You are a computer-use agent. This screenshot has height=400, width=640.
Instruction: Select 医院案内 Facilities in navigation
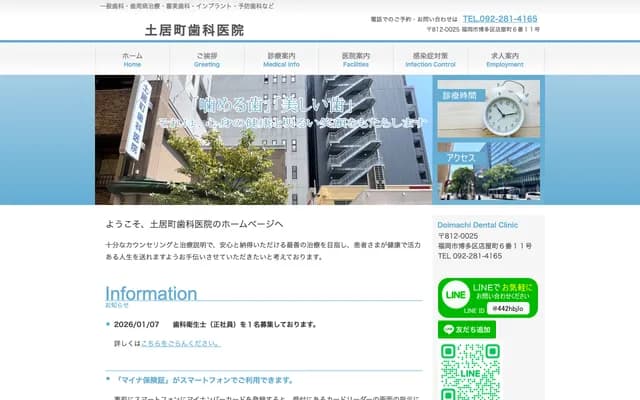point(356,60)
